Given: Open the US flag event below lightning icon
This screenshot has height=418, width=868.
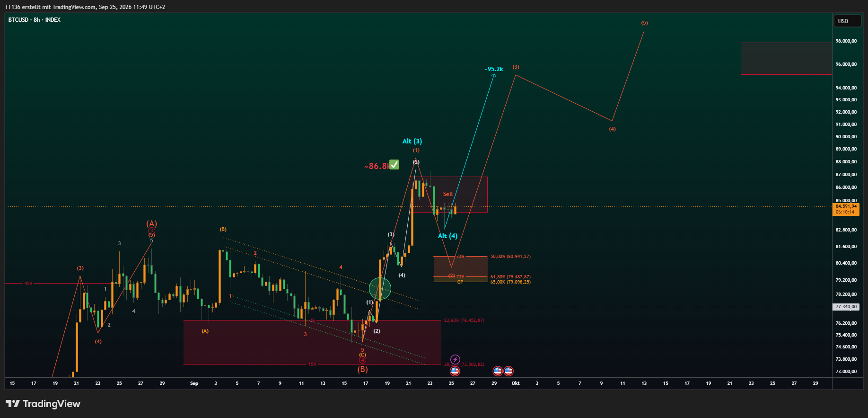Looking at the screenshot, I should coord(455,371).
